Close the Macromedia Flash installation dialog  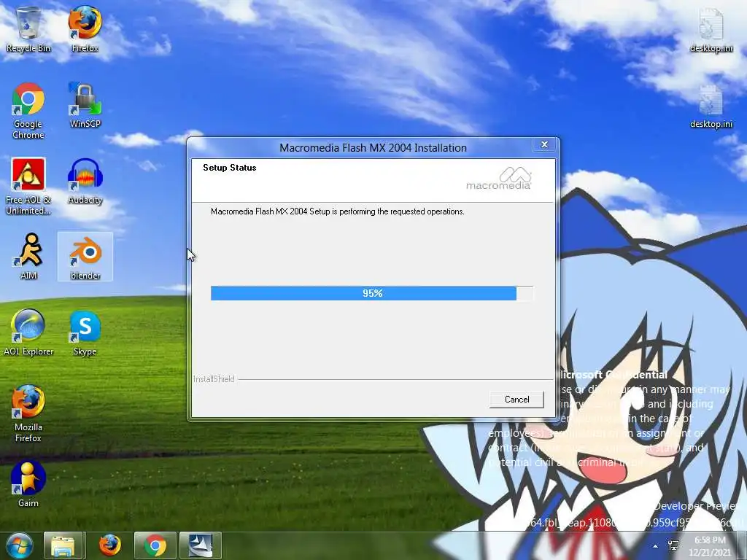pyautogui.click(x=544, y=144)
